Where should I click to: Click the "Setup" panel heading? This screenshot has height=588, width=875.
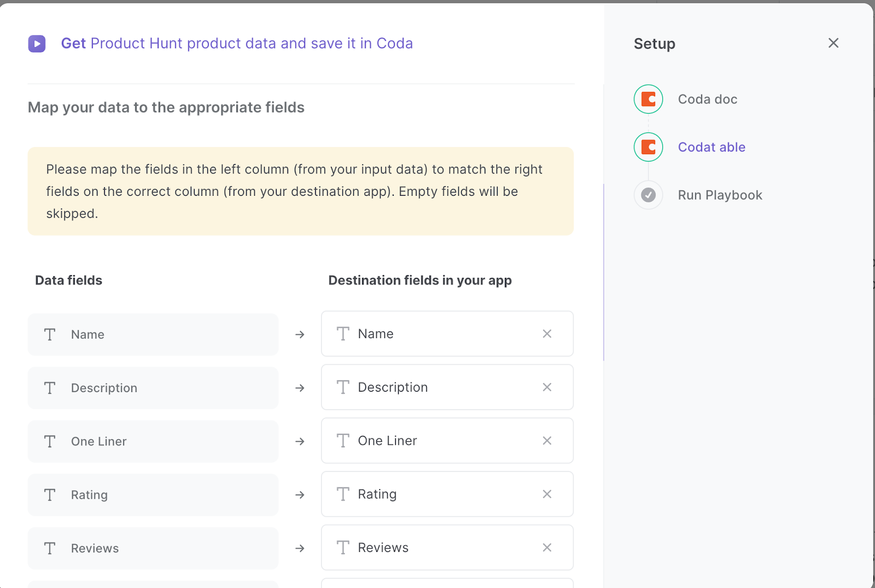point(655,44)
